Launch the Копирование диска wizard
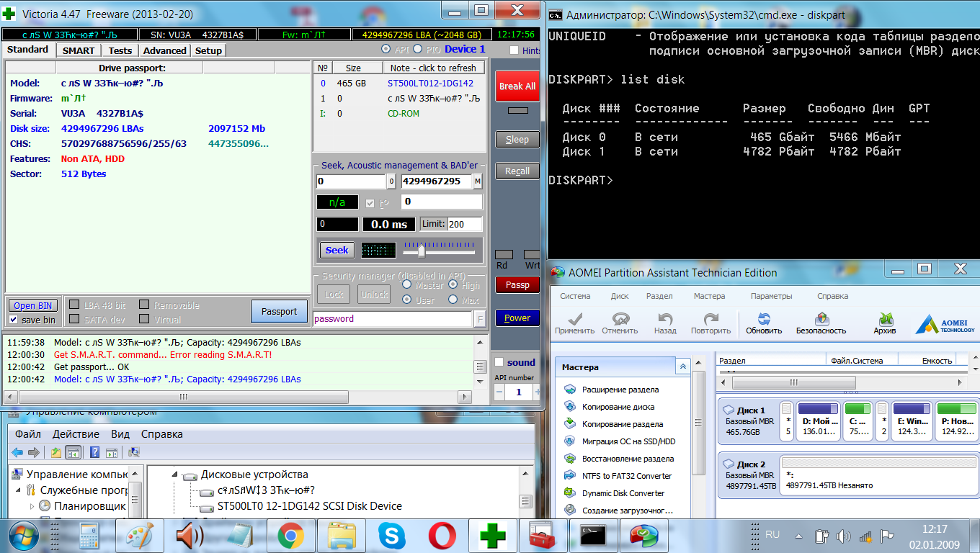Image resolution: width=980 pixels, height=553 pixels. [x=618, y=407]
